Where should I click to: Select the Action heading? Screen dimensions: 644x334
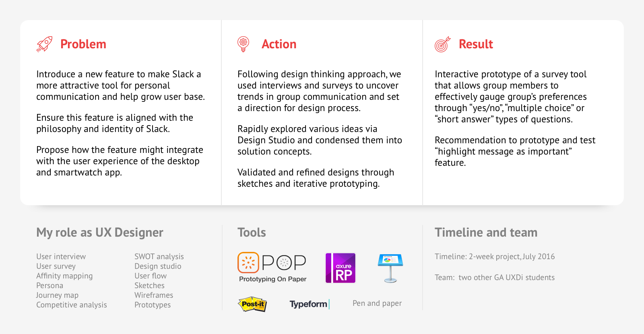click(279, 44)
